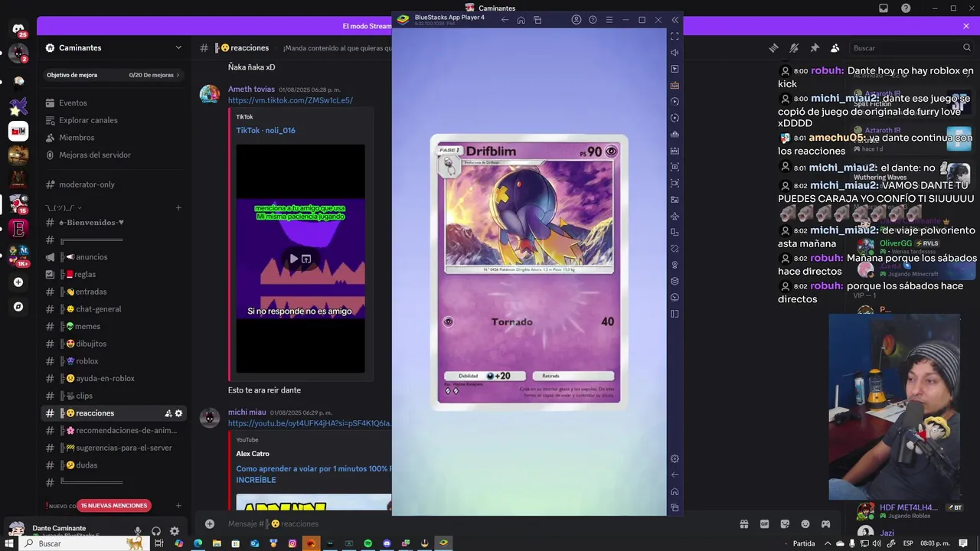Open the BlueStacks keyboard controls icon
The image size is (980, 551).
(675, 85)
